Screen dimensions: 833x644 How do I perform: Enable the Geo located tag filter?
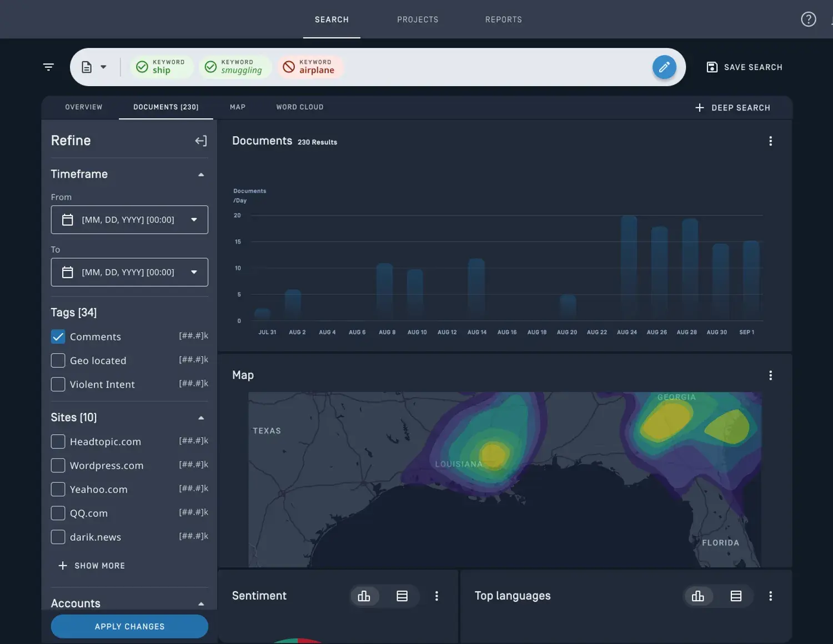coord(58,360)
